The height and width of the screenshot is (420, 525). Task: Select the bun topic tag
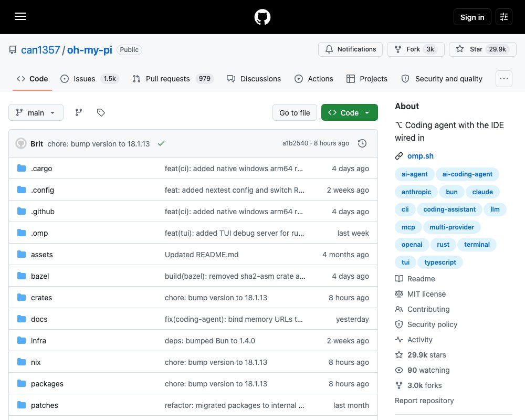click(x=451, y=192)
